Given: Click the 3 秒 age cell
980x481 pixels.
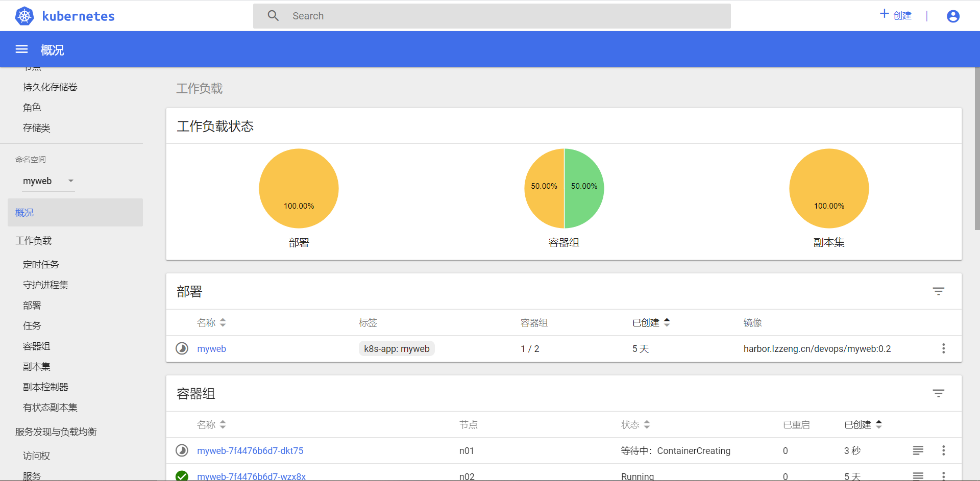Looking at the screenshot, I should 852,451.
